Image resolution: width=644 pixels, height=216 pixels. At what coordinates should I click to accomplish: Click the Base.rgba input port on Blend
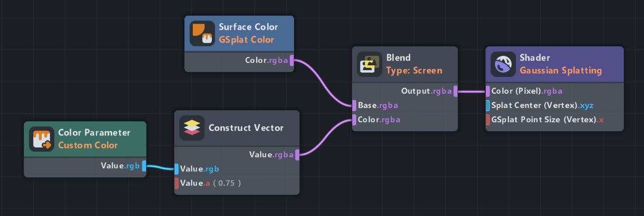(x=355, y=105)
